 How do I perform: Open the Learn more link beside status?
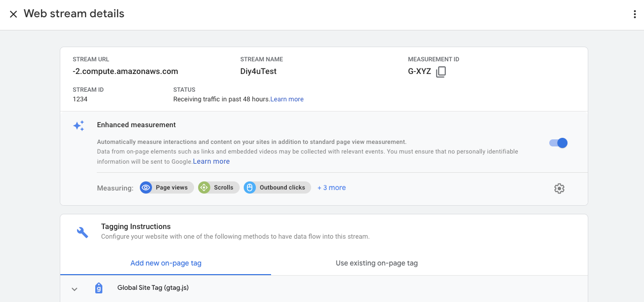pos(287,99)
